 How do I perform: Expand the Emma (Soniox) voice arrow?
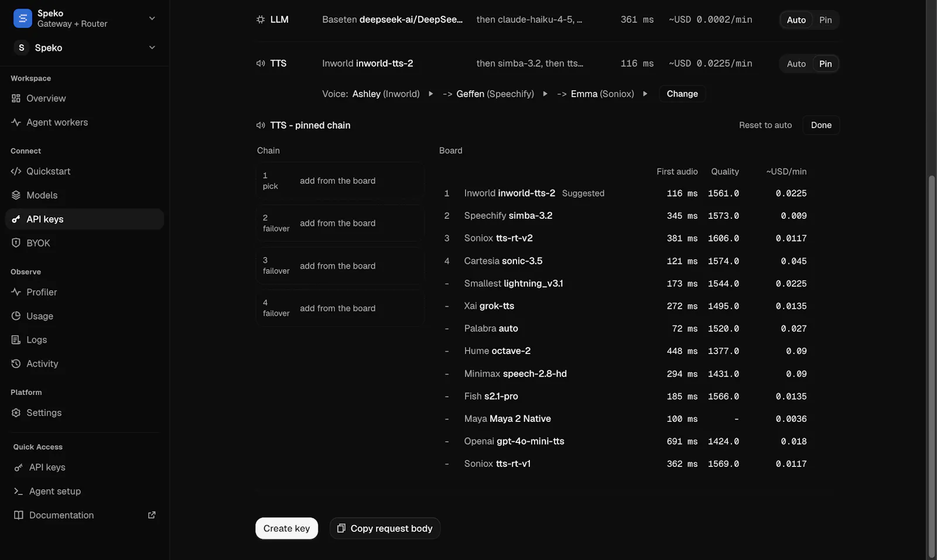645,94
